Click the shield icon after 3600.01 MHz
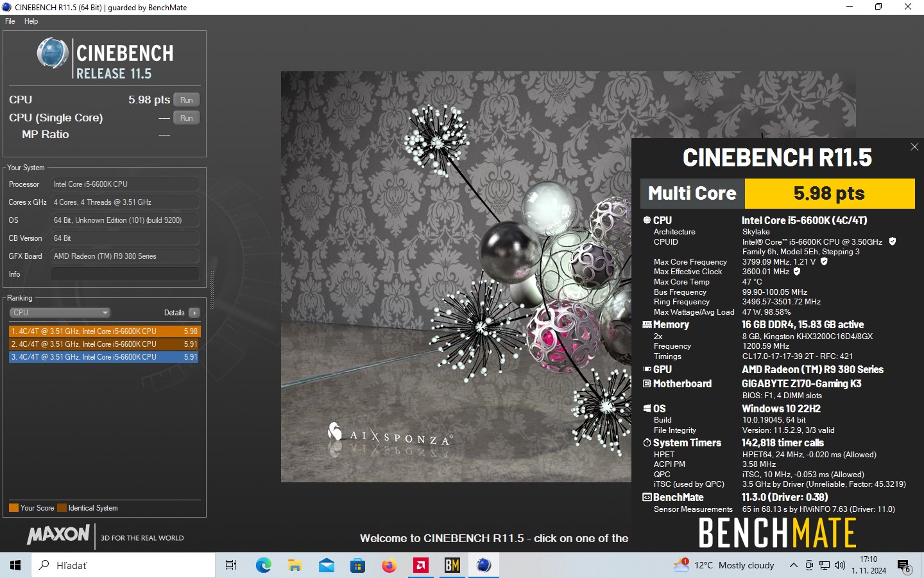Viewport: 924px width, 578px height. [x=797, y=272]
